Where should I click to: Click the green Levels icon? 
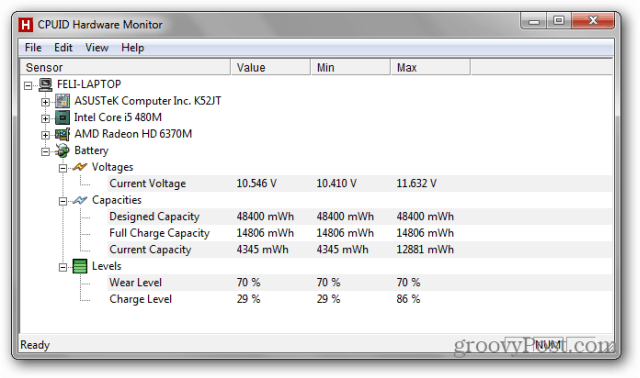(80, 266)
